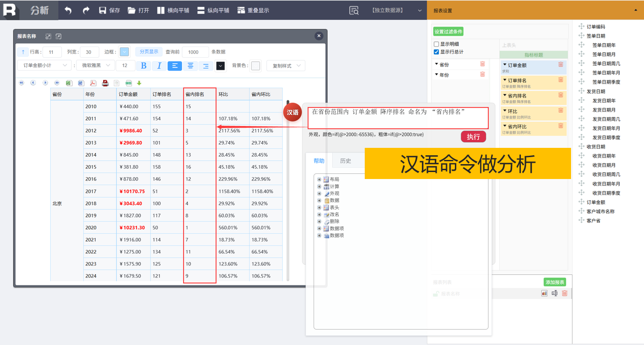Apply italic formatting with I button
The image size is (644, 345).
pos(159,66)
